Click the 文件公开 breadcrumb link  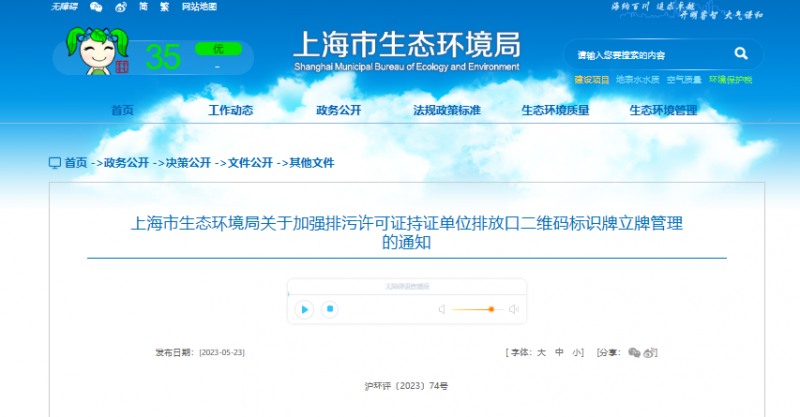tap(250, 162)
